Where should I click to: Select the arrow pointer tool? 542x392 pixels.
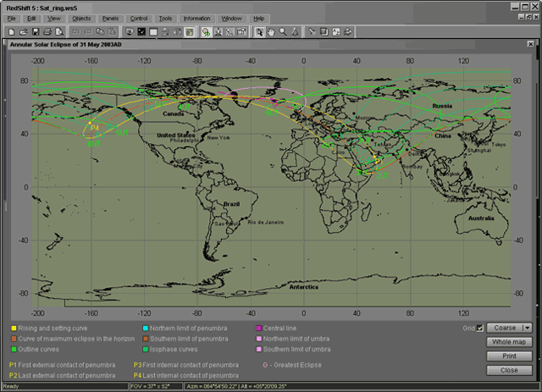pyautogui.click(x=259, y=32)
